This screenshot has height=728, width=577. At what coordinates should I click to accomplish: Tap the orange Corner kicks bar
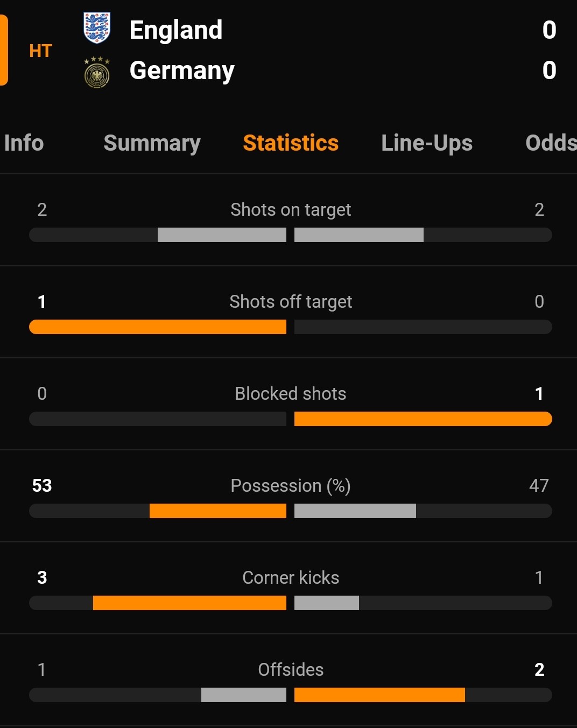coord(189,603)
